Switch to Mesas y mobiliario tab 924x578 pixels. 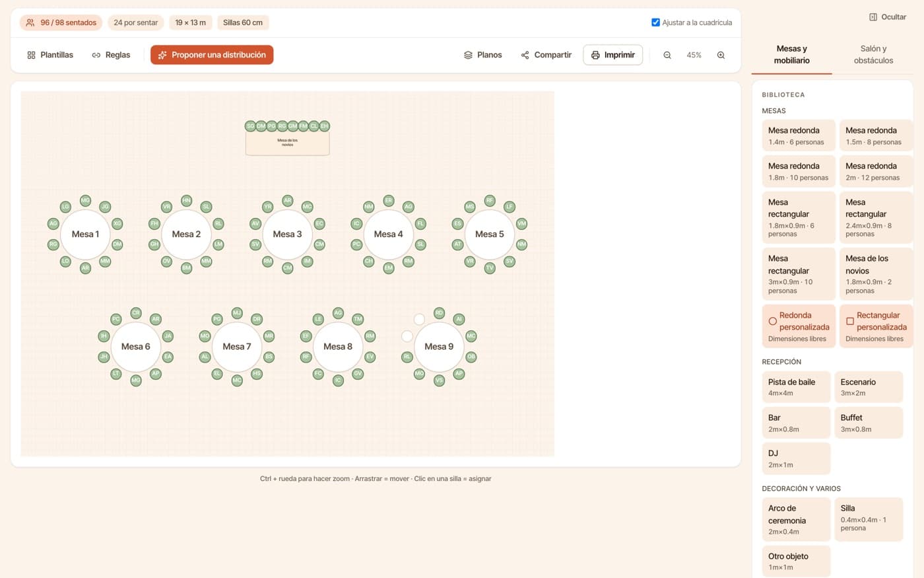coord(791,54)
